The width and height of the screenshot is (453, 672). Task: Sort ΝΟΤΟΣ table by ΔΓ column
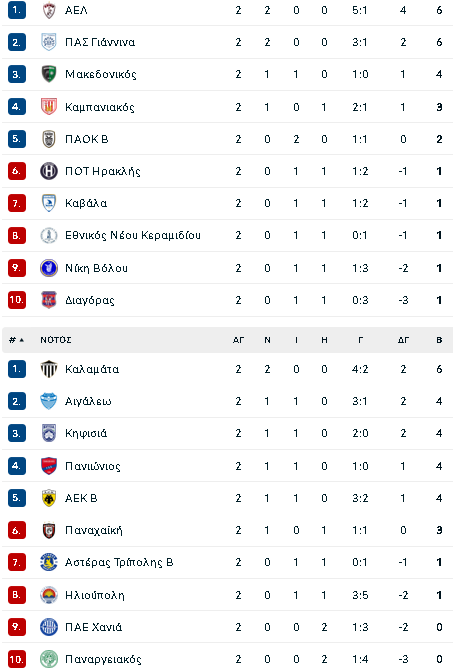(403, 340)
